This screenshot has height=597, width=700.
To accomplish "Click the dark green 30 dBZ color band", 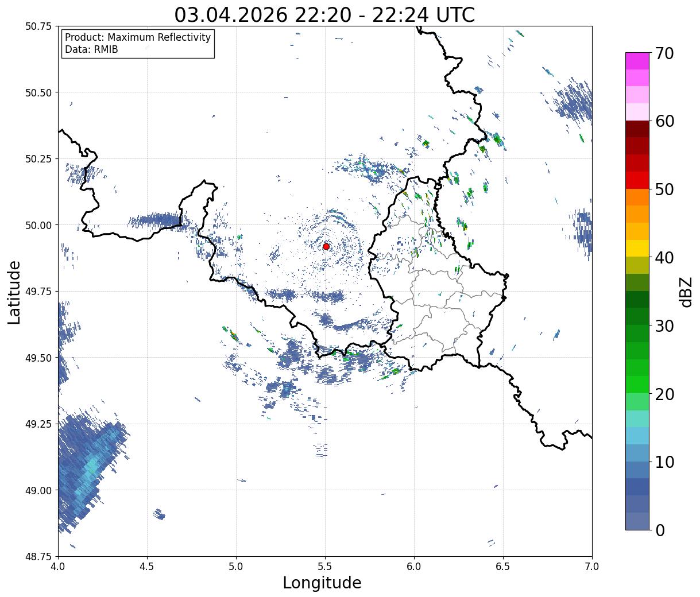I will click(637, 316).
